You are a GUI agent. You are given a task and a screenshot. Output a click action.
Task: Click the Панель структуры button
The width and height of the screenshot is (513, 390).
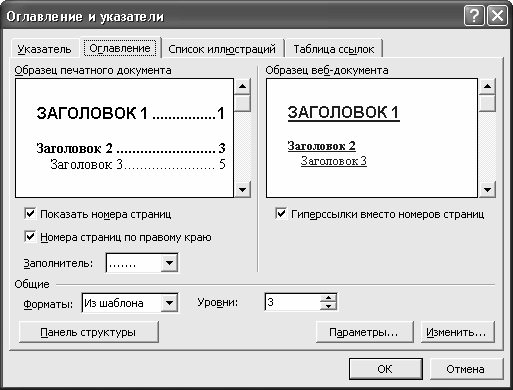click(88, 332)
